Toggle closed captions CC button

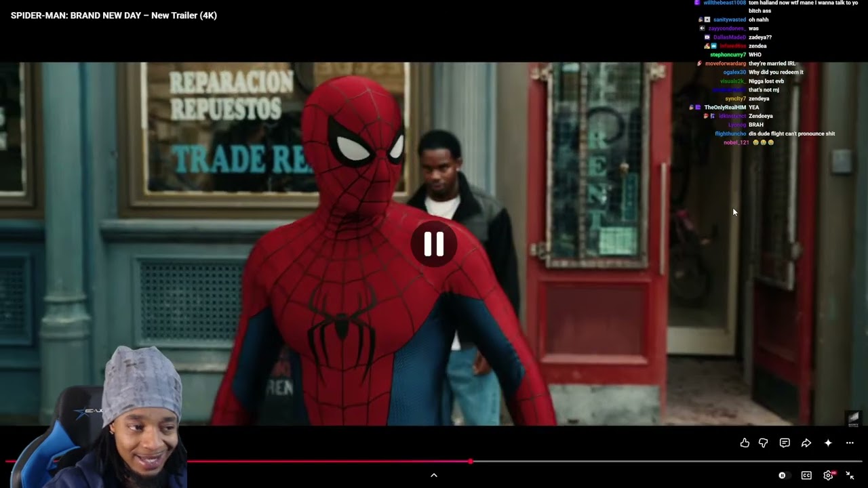[x=806, y=475]
